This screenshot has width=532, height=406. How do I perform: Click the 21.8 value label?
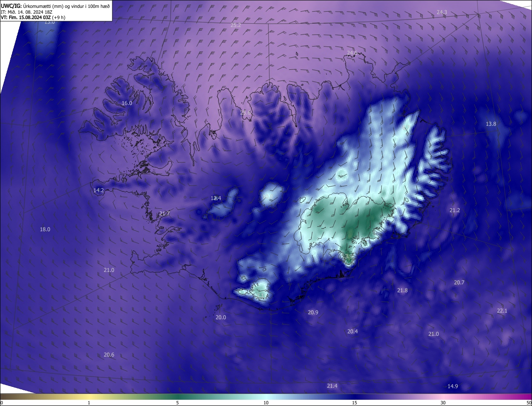402,291
